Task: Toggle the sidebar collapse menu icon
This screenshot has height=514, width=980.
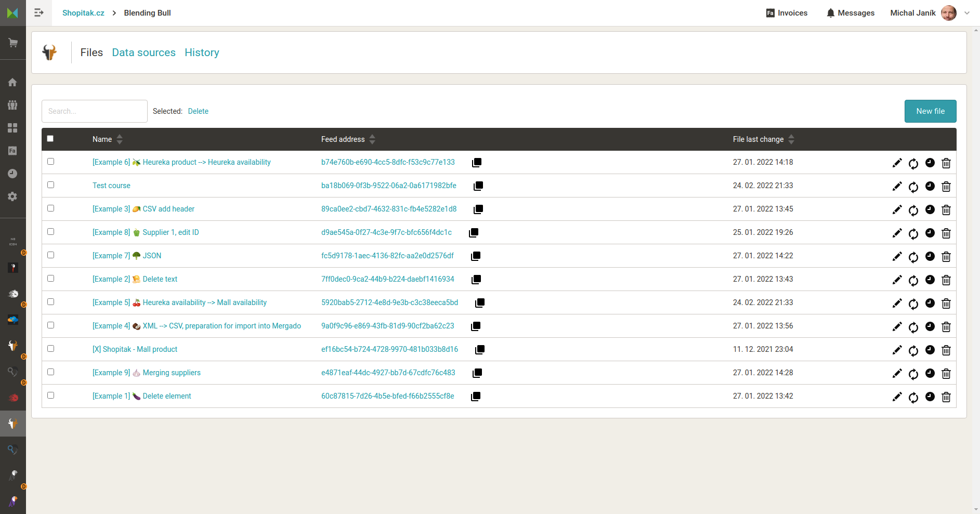Action: coord(39,12)
